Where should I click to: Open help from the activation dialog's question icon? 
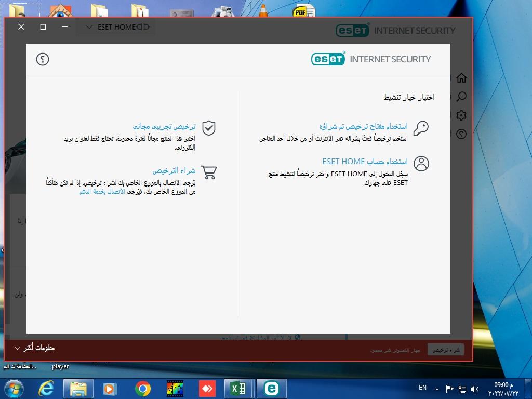pos(43,59)
